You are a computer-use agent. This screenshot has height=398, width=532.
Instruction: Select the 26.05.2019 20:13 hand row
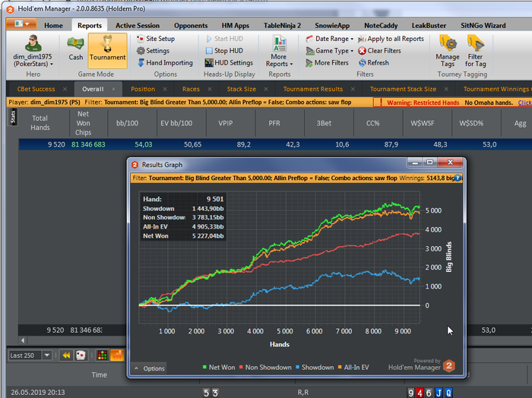(x=269, y=392)
